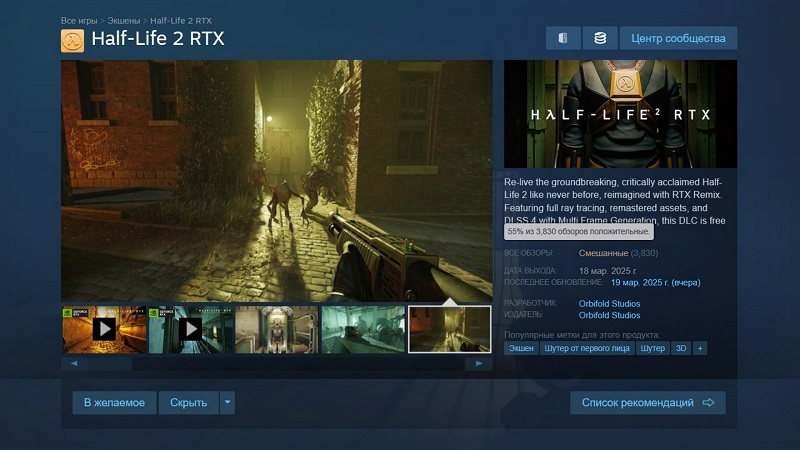Open dropdown arrow next to Скрыть
The height and width of the screenshot is (450, 800).
point(228,402)
